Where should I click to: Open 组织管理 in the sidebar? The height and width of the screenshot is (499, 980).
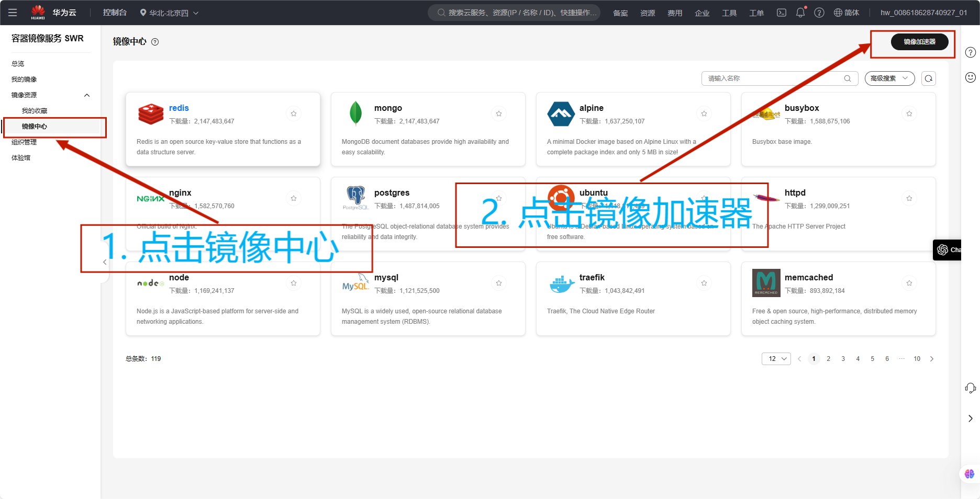click(x=24, y=142)
